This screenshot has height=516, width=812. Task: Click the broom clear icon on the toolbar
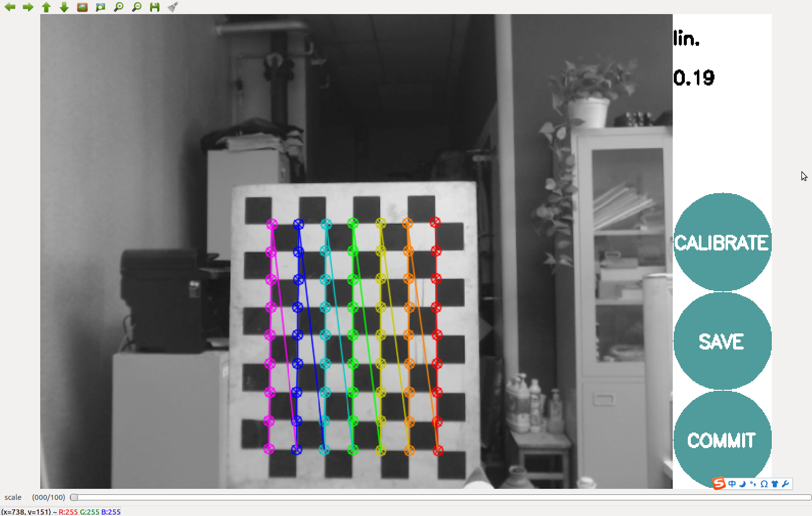(x=172, y=7)
